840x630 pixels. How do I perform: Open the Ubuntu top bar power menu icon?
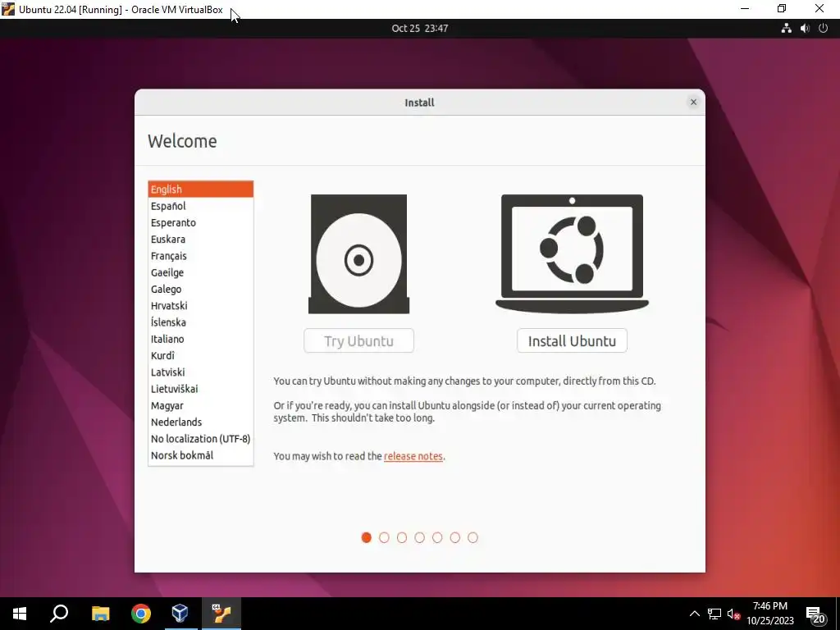coord(824,29)
